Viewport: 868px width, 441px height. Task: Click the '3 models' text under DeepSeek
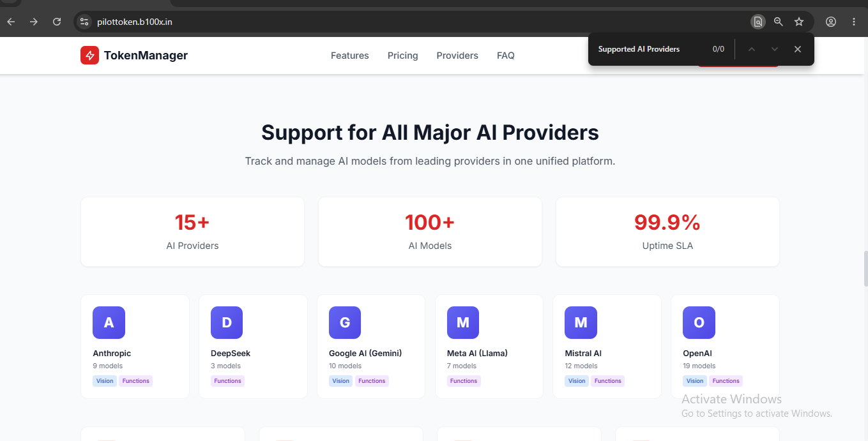coord(225,366)
